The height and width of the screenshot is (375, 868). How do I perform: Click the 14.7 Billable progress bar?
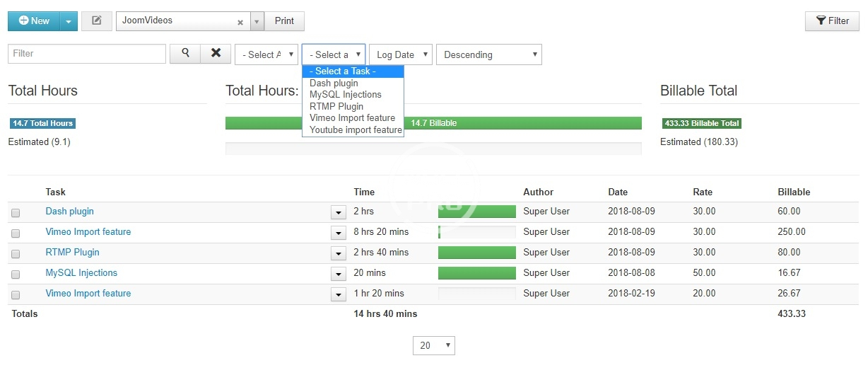pyautogui.click(x=433, y=123)
